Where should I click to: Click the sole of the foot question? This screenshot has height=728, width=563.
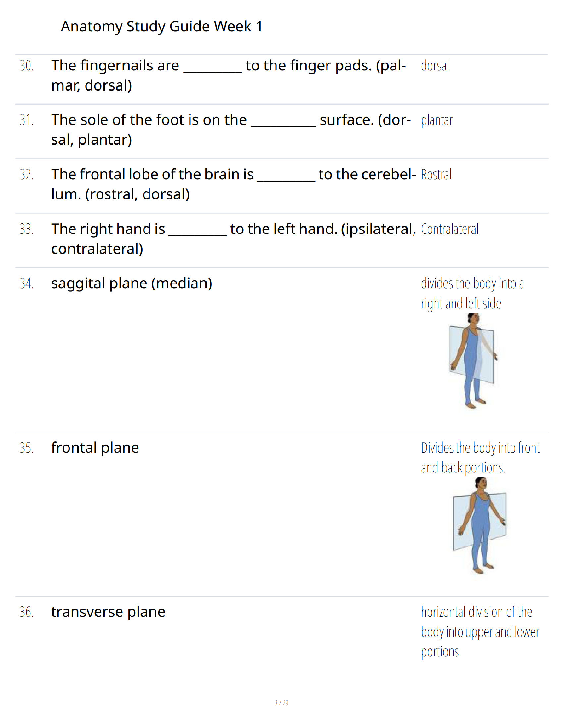[x=231, y=130]
